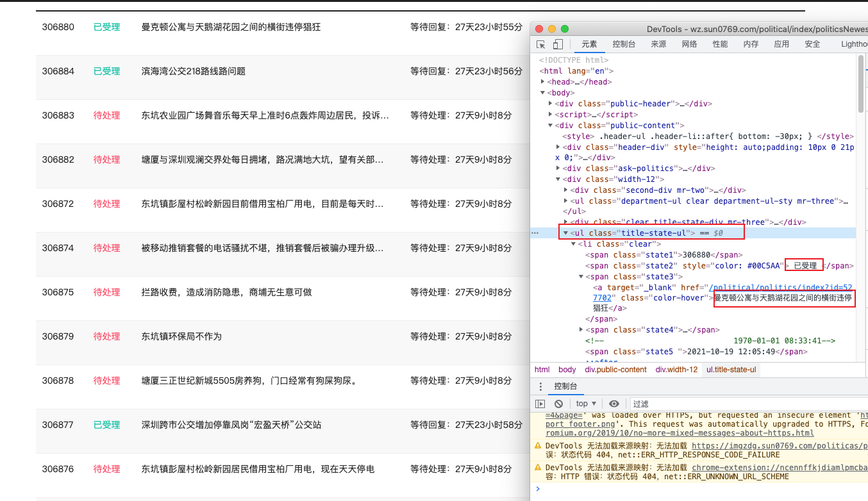Open the 安全 tab
This screenshot has width=868, height=501.
point(812,44)
